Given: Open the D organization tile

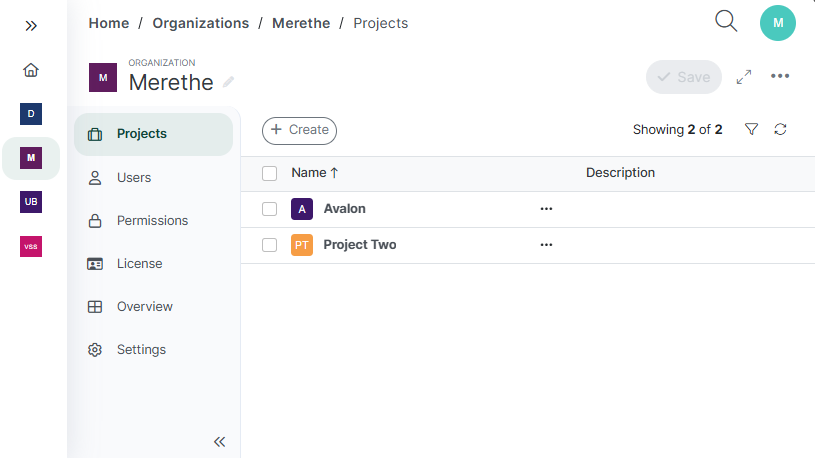Looking at the screenshot, I should tap(31, 114).
